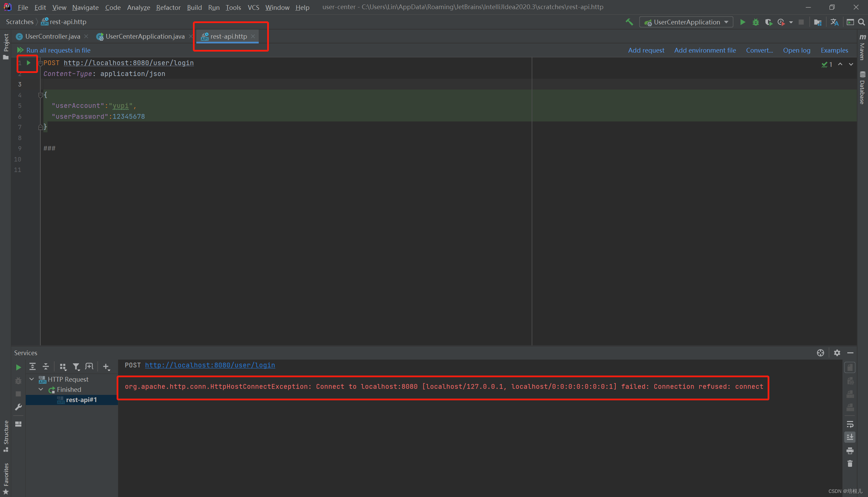Screen dimensions: 868x497
Task: Click the Translate toolbar icon
Action: tap(834, 22)
